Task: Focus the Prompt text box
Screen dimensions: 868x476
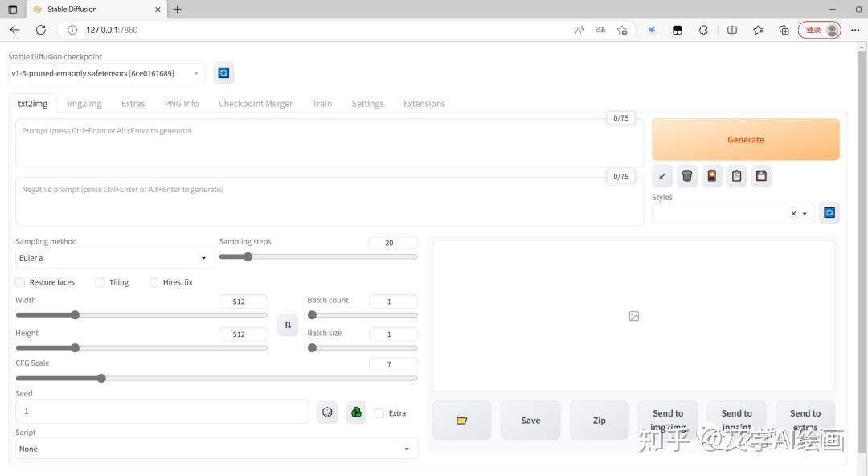Action: [x=330, y=143]
